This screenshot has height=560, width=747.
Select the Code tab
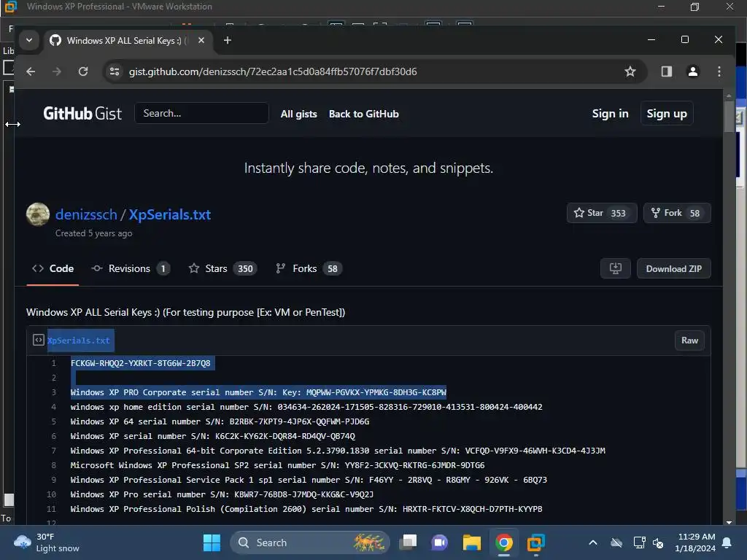[x=53, y=268]
